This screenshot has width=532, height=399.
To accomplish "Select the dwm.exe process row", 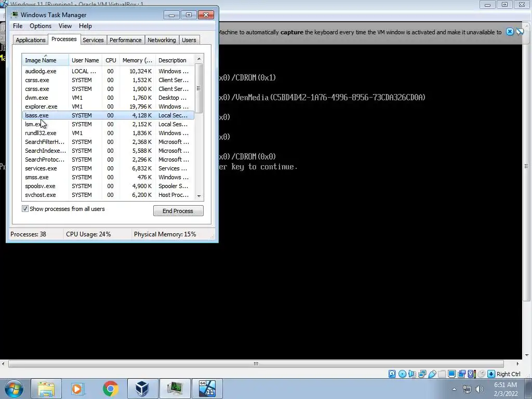I will (x=108, y=98).
